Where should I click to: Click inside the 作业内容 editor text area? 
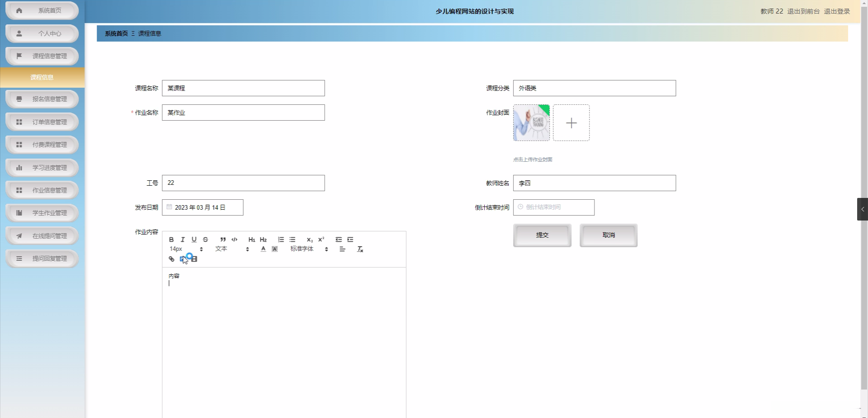[x=284, y=343]
